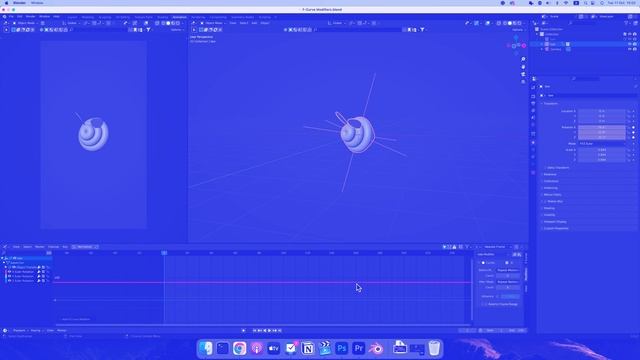Click the Influence slider

tap(511, 297)
